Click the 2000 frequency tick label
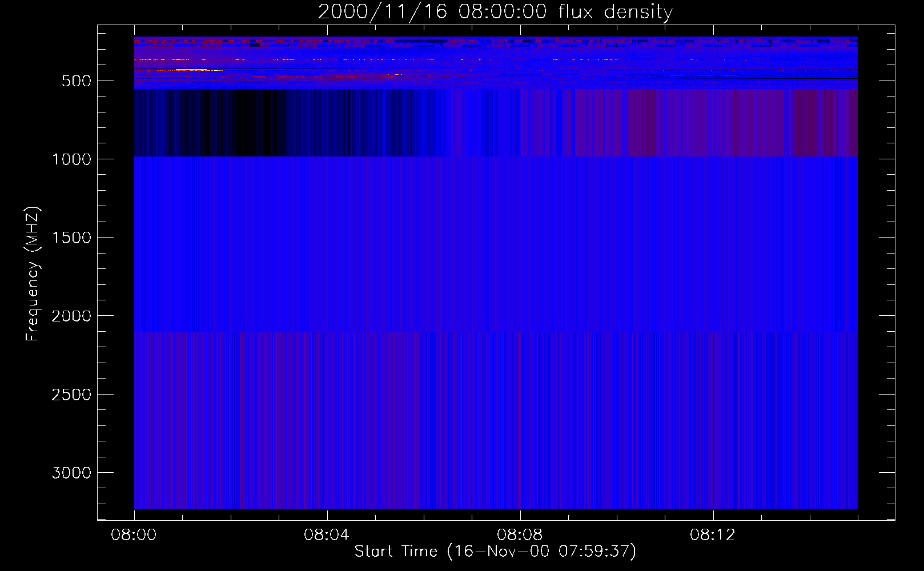The height and width of the screenshot is (571, 924). [71, 316]
